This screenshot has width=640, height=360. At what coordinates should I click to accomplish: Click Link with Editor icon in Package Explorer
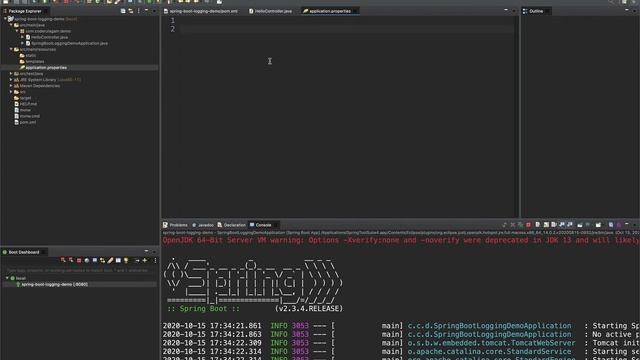coord(131,11)
